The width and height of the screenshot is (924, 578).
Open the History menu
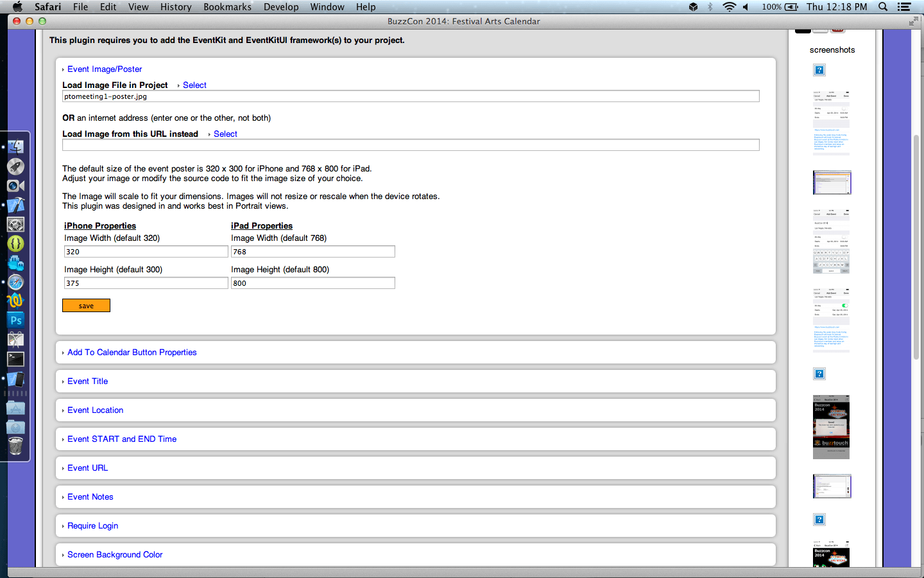tap(176, 7)
